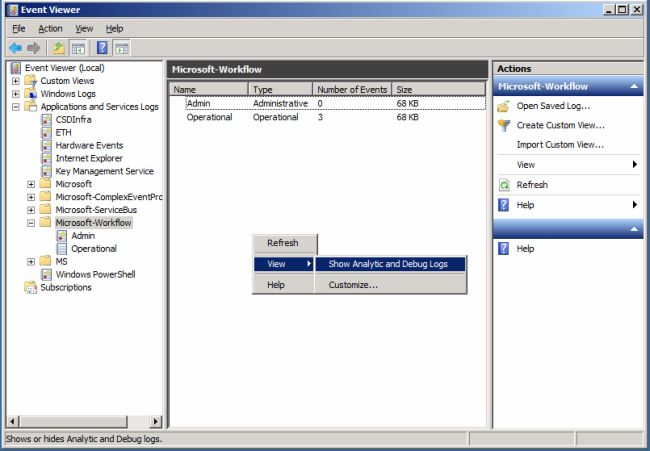Click the Admin log icon under Microsoft-Workflow
The image size is (650, 451).
(x=62, y=236)
